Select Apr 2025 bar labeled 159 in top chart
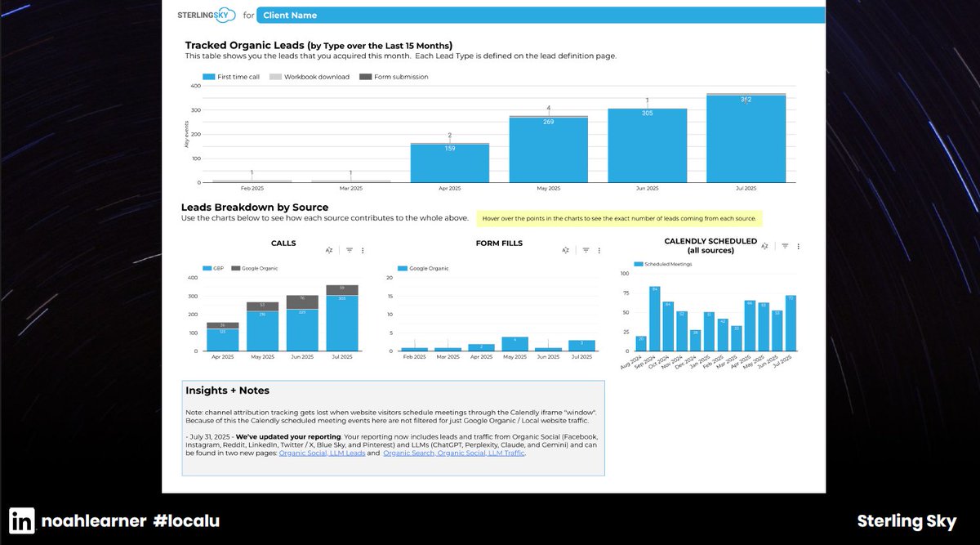Screen dimensions: 980x545 [x=449, y=163]
